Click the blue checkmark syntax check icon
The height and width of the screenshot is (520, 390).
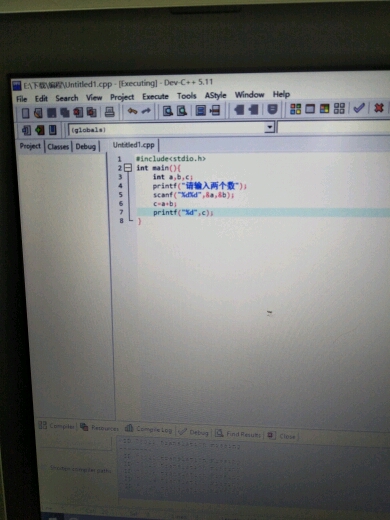point(359,108)
